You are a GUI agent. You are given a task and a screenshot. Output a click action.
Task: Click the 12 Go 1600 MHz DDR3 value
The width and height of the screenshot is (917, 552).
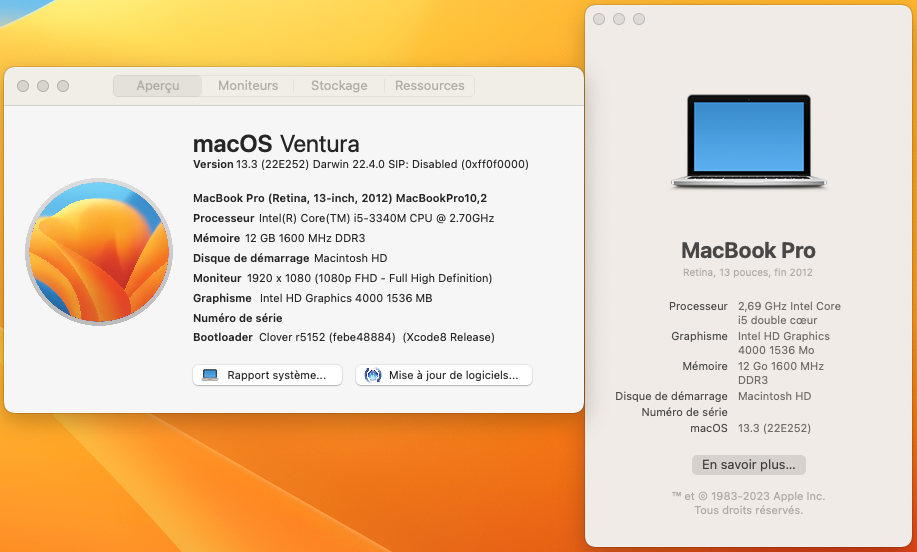[x=781, y=373]
